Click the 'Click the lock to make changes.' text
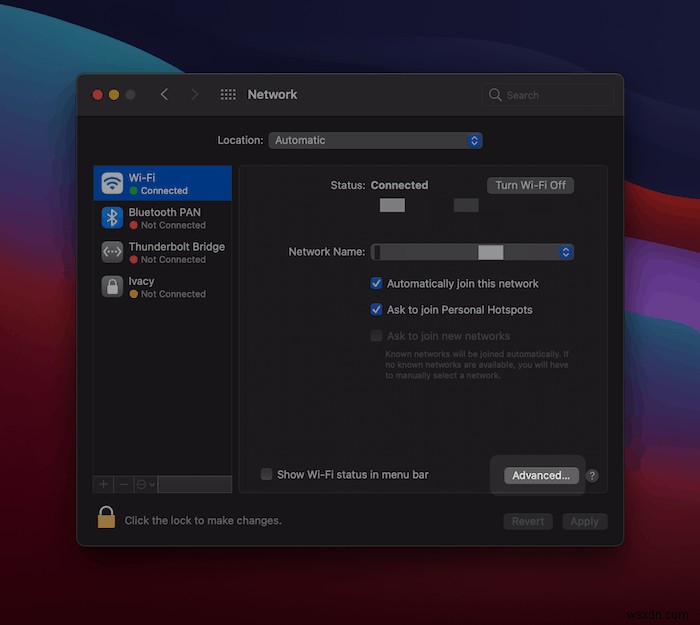Image resolution: width=700 pixels, height=625 pixels. (x=203, y=521)
